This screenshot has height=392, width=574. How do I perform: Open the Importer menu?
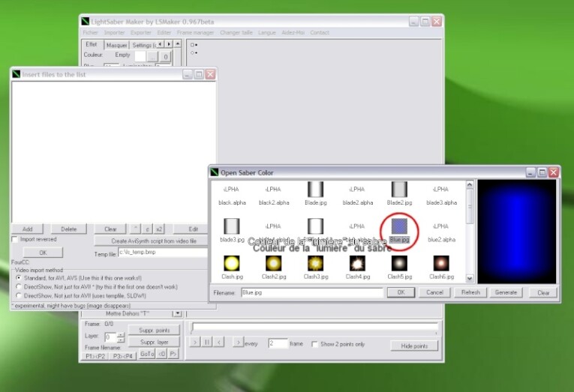(x=114, y=32)
